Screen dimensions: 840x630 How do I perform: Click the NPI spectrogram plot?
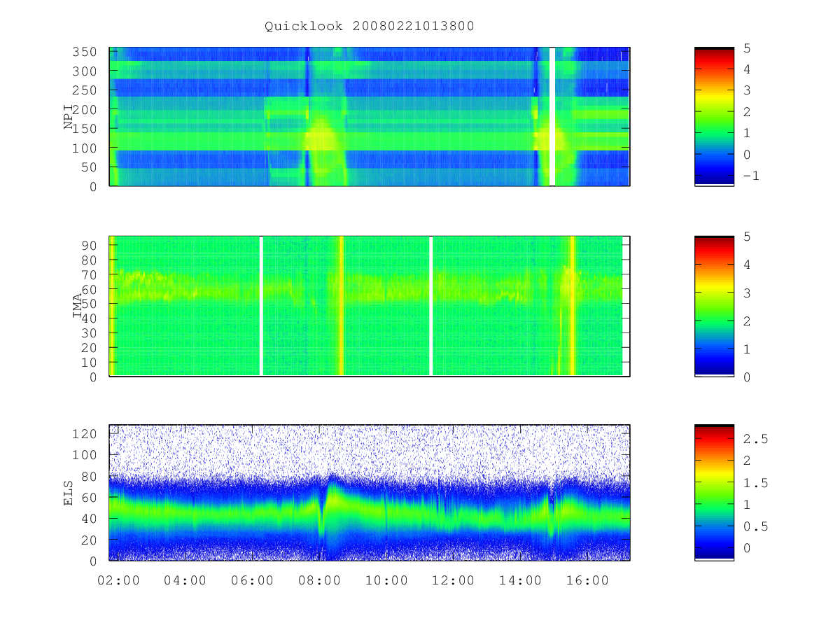pos(370,117)
